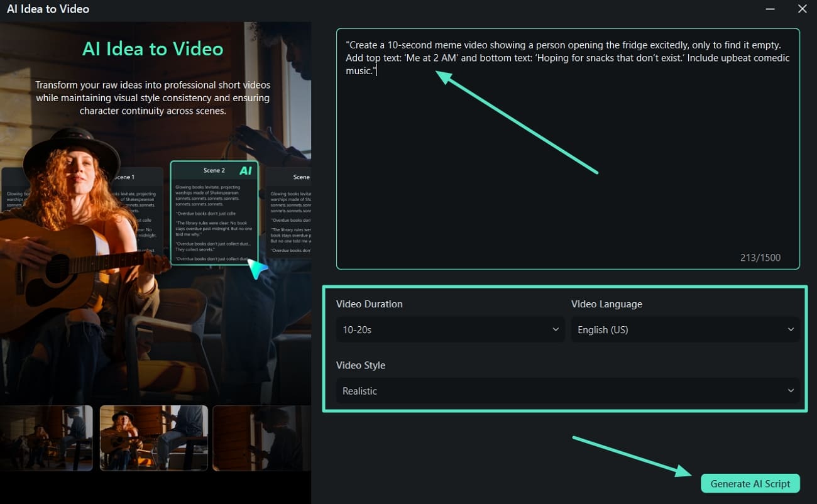Click the Transform your raw ideas description text
The height and width of the screenshot is (504, 817).
[153, 97]
